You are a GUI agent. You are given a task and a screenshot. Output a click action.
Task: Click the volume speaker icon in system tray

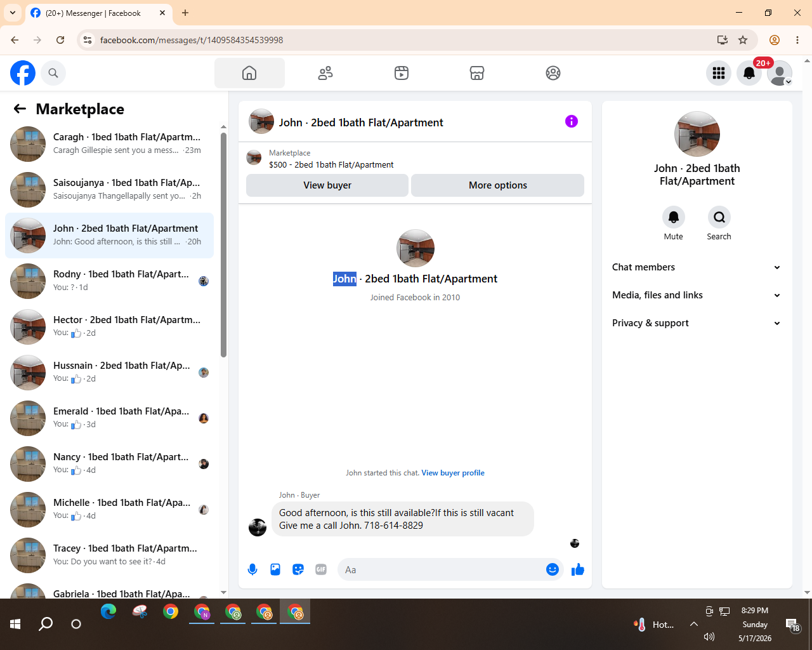pos(709,637)
